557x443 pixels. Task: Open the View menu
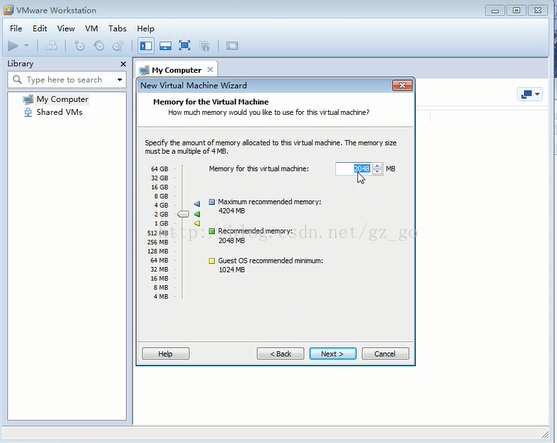[x=66, y=28]
